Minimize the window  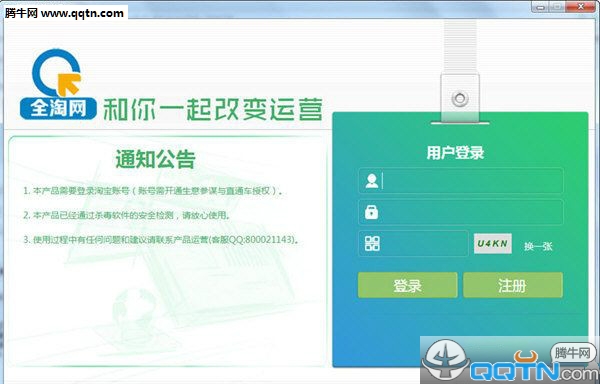click(541, 7)
